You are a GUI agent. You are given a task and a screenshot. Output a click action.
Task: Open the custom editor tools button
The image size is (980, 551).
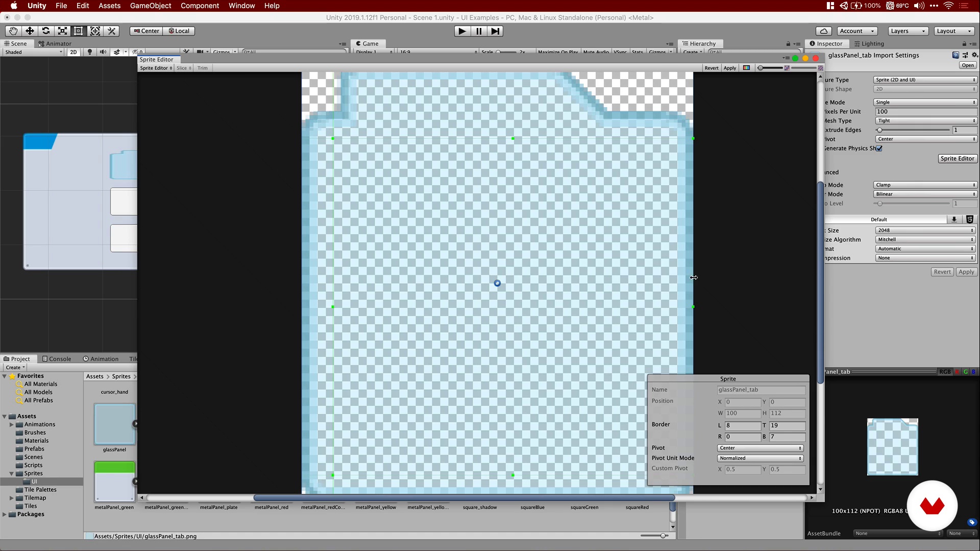tap(111, 31)
